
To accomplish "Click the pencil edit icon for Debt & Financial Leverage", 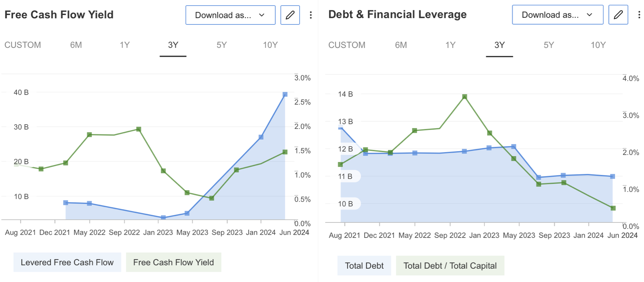I will tap(618, 15).
